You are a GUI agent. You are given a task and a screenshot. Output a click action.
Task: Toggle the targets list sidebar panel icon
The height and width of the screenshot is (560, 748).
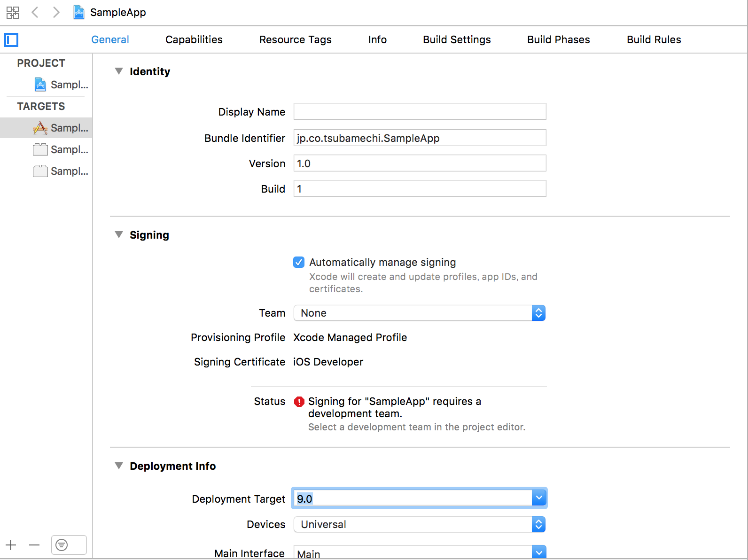point(11,40)
